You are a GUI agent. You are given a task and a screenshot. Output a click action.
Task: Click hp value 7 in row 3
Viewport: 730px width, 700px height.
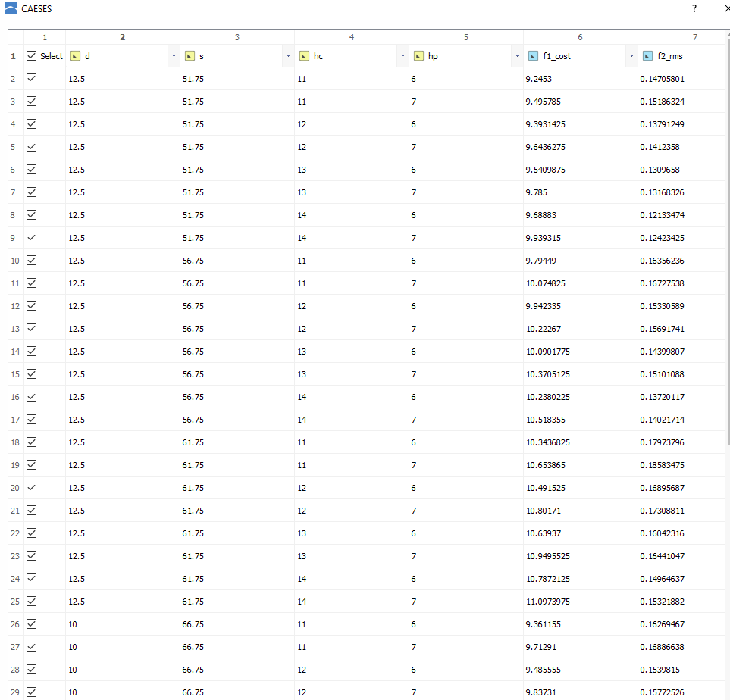pos(414,102)
